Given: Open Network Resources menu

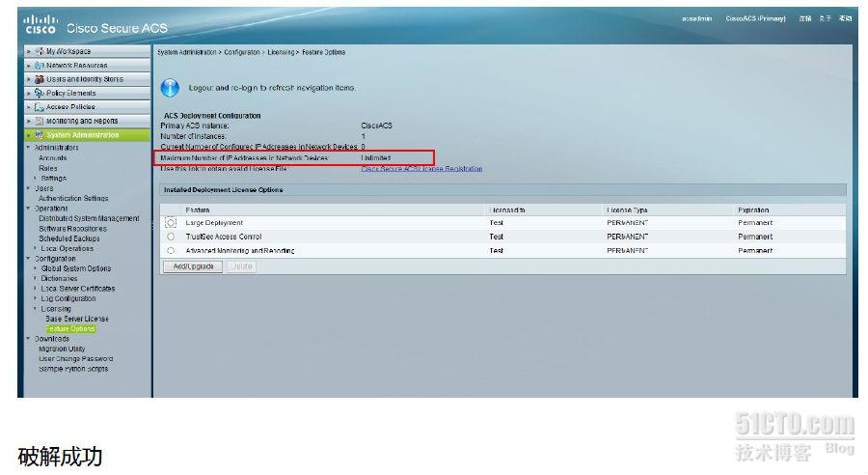Looking at the screenshot, I should tap(87, 66).
